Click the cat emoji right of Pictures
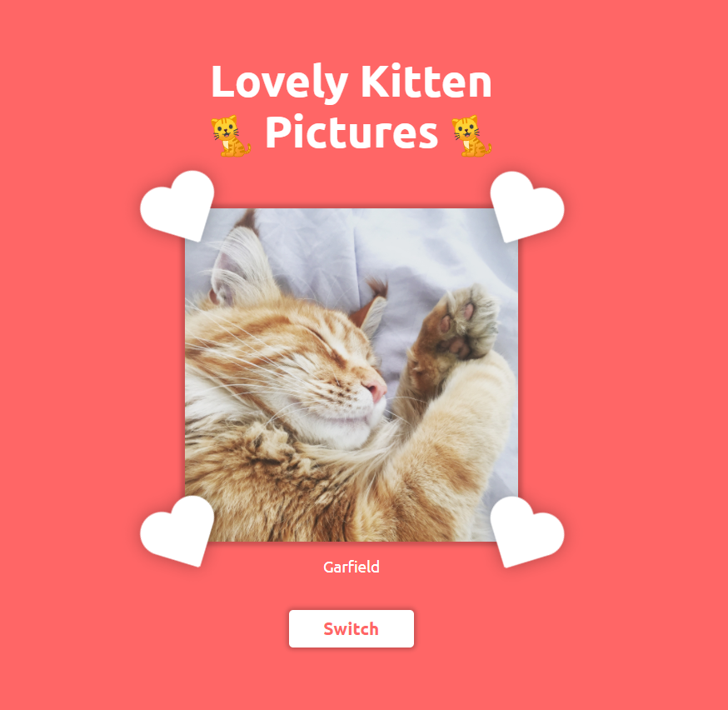Image resolution: width=728 pixels, height=710 pixels. point(471,136)
